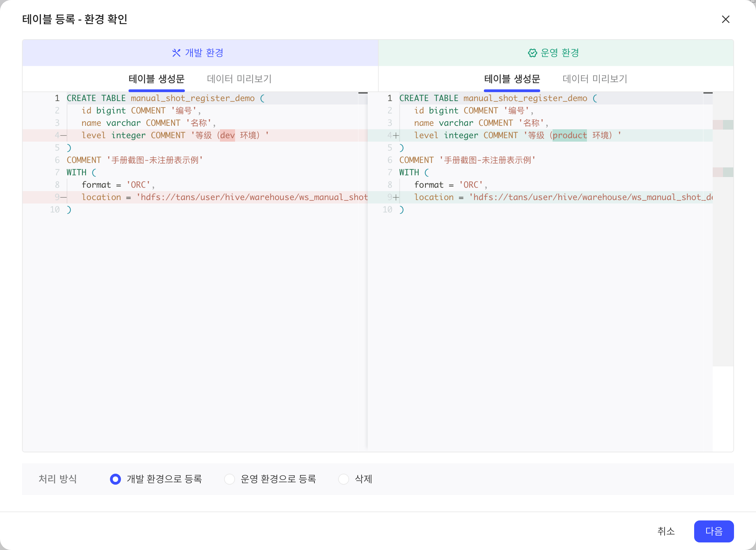Image resolution: width=756 pixels, height=550 pixels.
Task: Click the badge icon beside 운영 환경
Action: 532,53
